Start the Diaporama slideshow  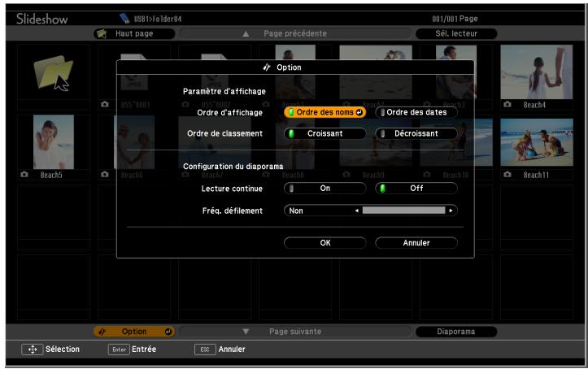(x=456, y=332)
